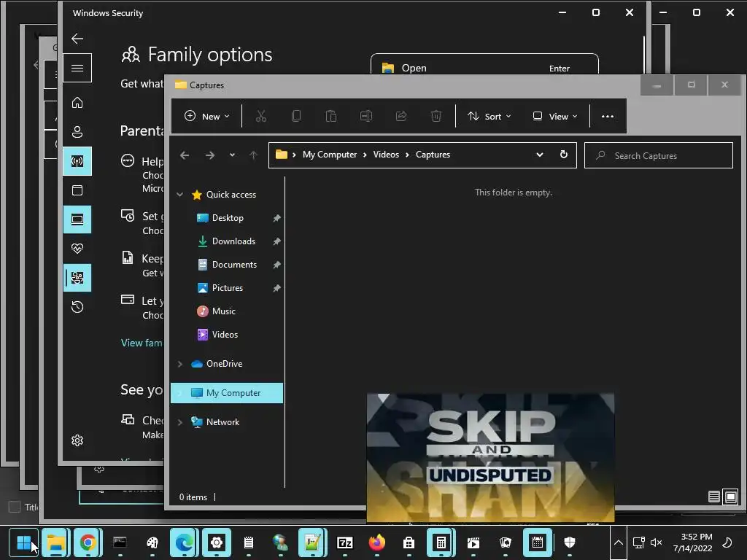The image size is (747, 560).
Task: Click the View family settings link
Action: pyautogui.click(x=142, y=343)
